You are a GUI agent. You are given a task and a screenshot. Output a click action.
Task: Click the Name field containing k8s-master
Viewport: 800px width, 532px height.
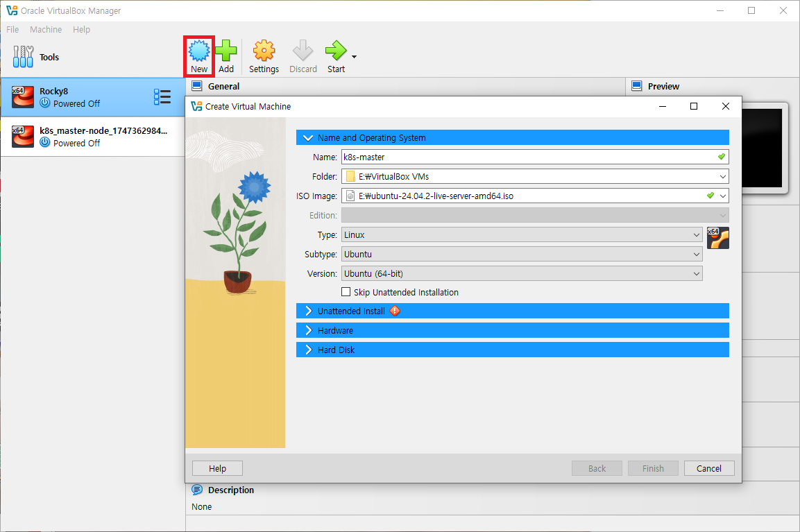tap(535, 157)
